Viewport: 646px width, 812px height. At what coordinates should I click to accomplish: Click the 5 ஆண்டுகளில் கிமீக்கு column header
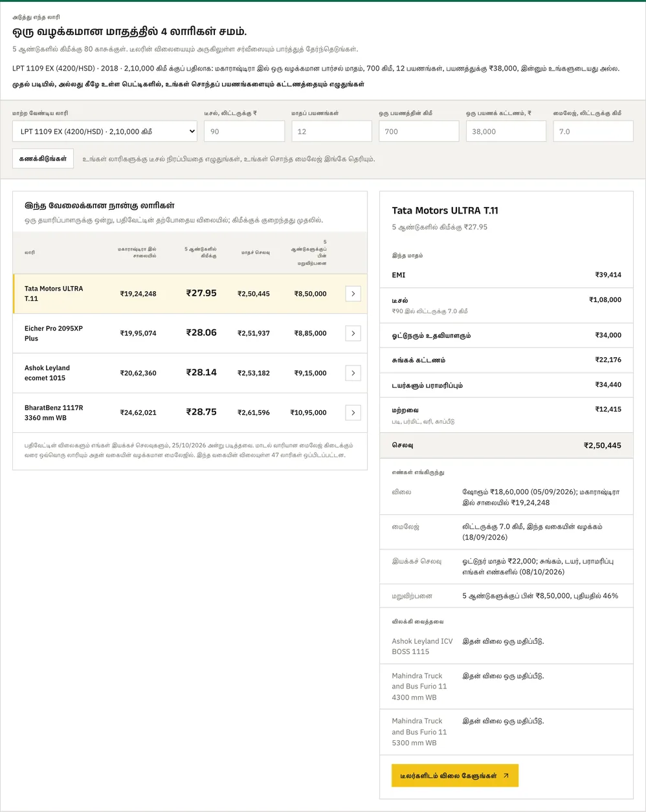(x=201, y=252)
